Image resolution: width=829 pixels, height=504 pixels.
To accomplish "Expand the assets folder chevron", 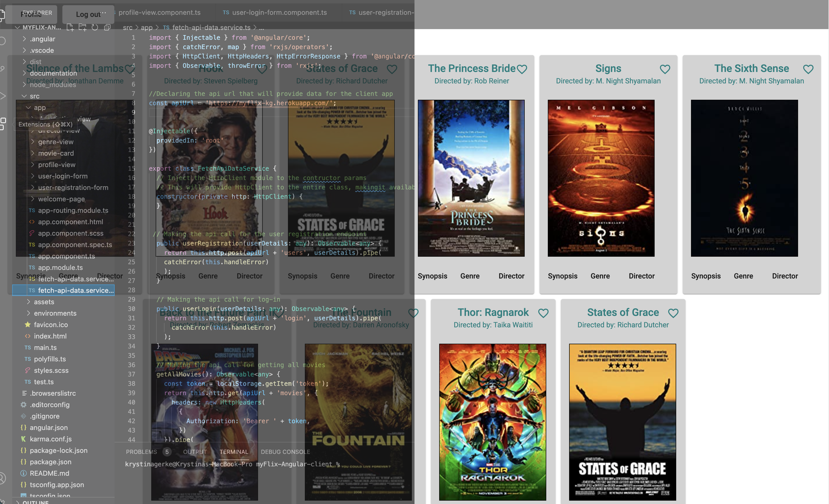I will 29,302.
